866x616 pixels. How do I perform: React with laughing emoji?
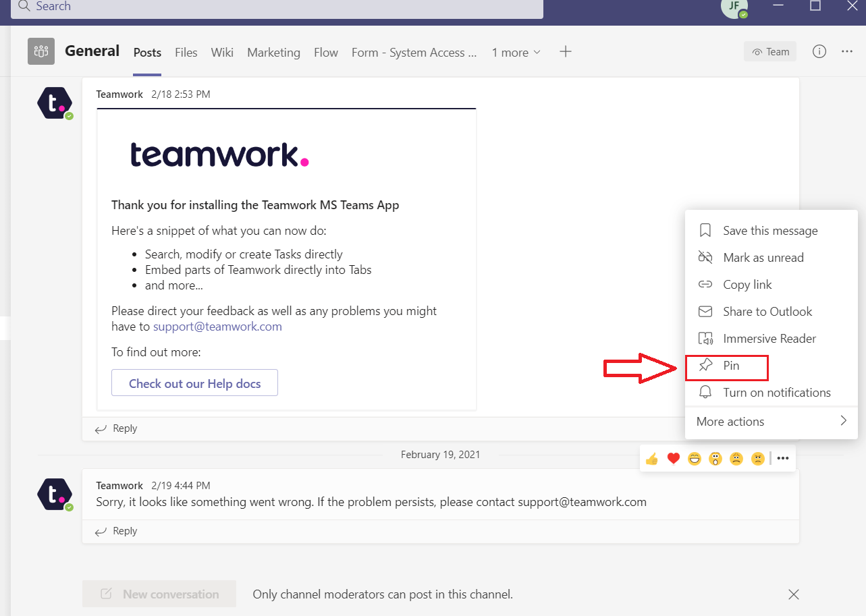(695, 459)
